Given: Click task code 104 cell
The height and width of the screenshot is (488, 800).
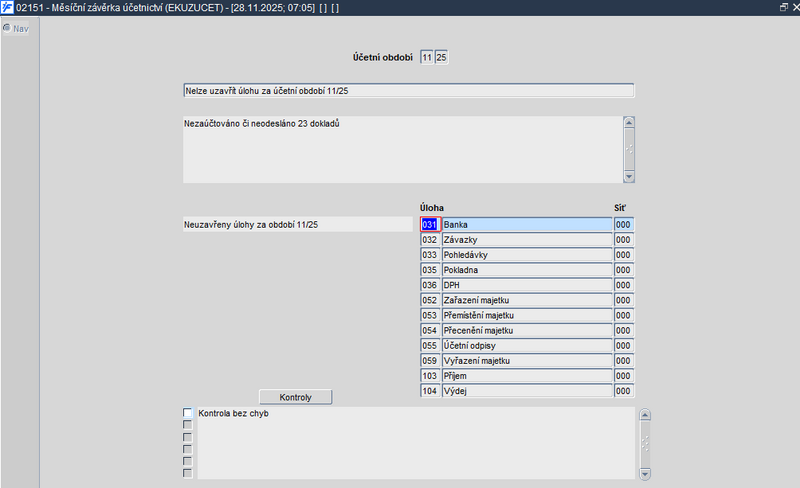Looking at the screenshot, I should click(430, 391).
